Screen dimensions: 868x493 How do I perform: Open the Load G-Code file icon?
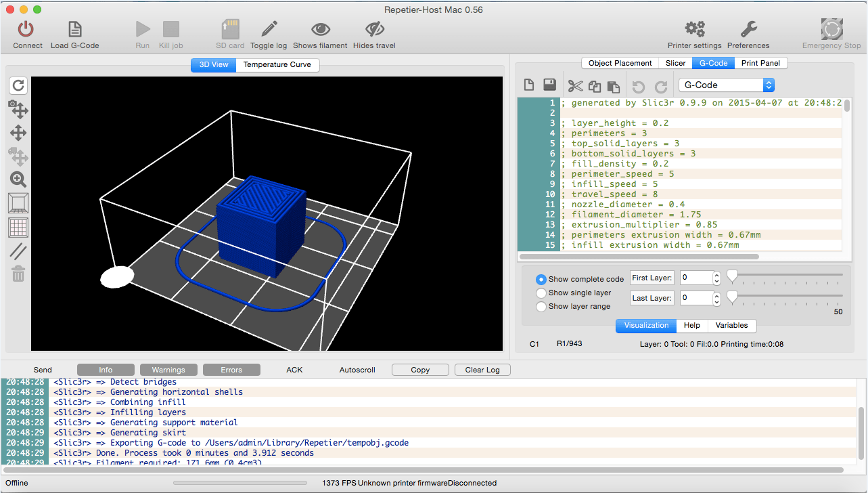pos(74,29)
